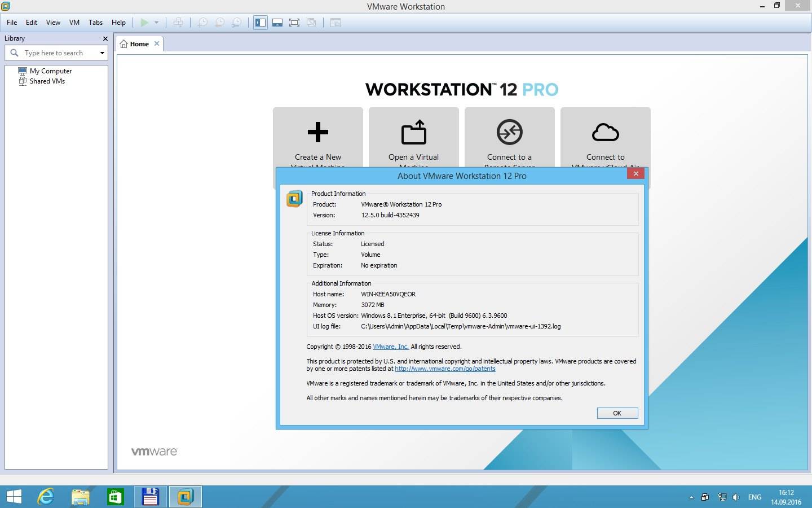Click the Manage Snapshots toolbar icon
Image resolution: width=812 pixels, height=508 pixels.
pyautogui.click(x=237, y=23)
